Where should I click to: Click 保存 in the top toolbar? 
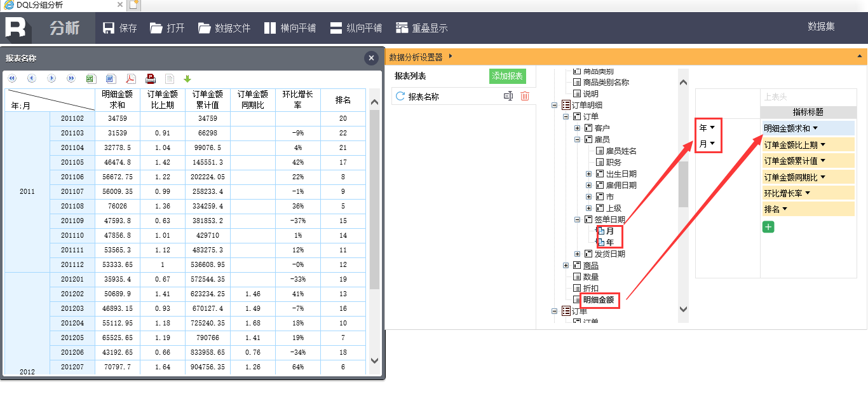point(120,28)
